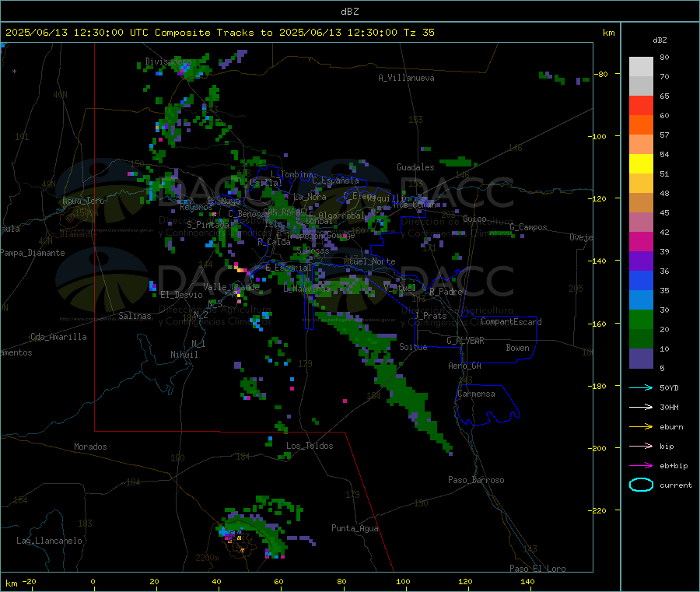
Task: Click the 'El_Desvio' map label
Action: click(x=181, y=295)
